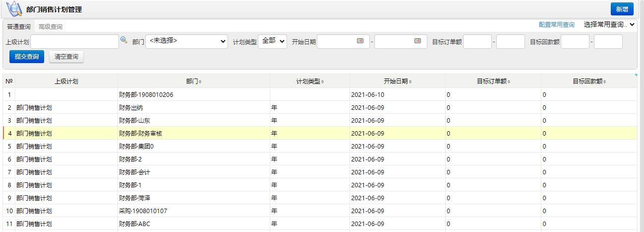The width and height of the screenshot is (644, 232).
Task: Click the 部门销售计划管理 header logo icon
Action: click(x=13, y=9)
